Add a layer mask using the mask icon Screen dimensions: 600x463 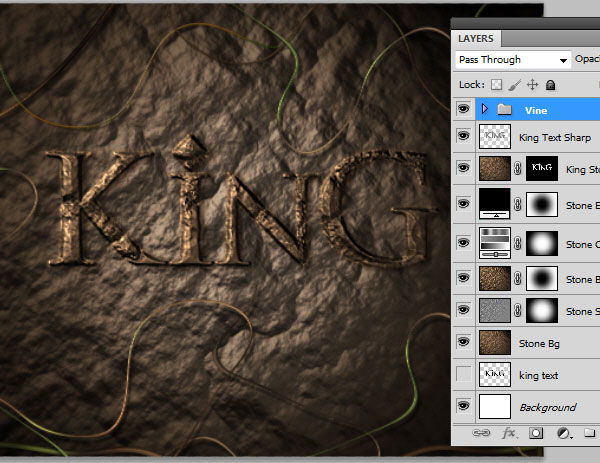[536, 433]
